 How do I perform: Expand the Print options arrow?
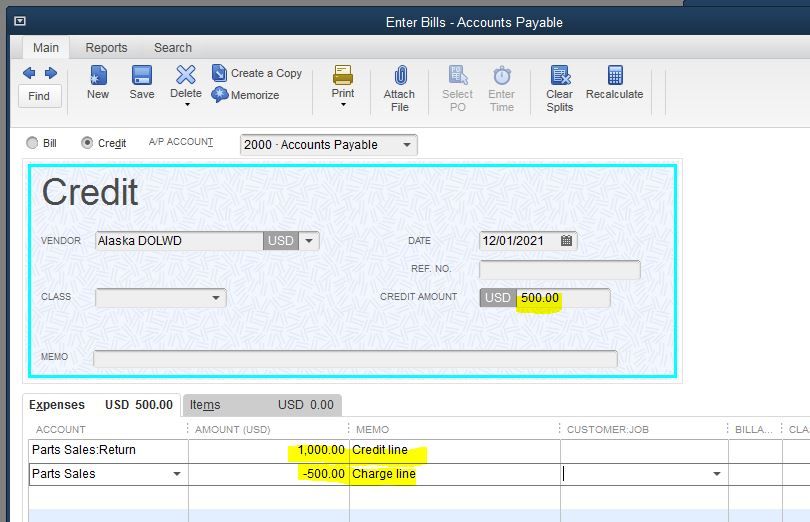pos(343,105)
